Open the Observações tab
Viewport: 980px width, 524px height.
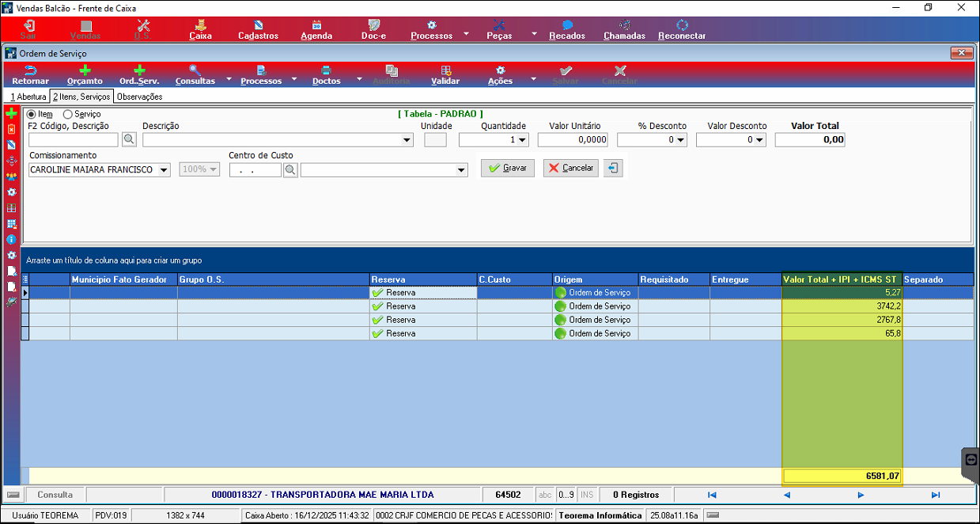[x=139, y=97]
